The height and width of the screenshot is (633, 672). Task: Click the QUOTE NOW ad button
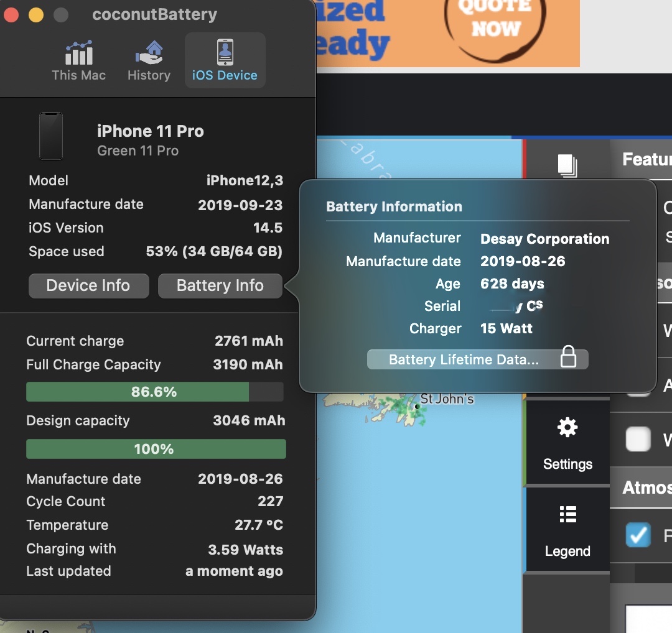[495, 27]
